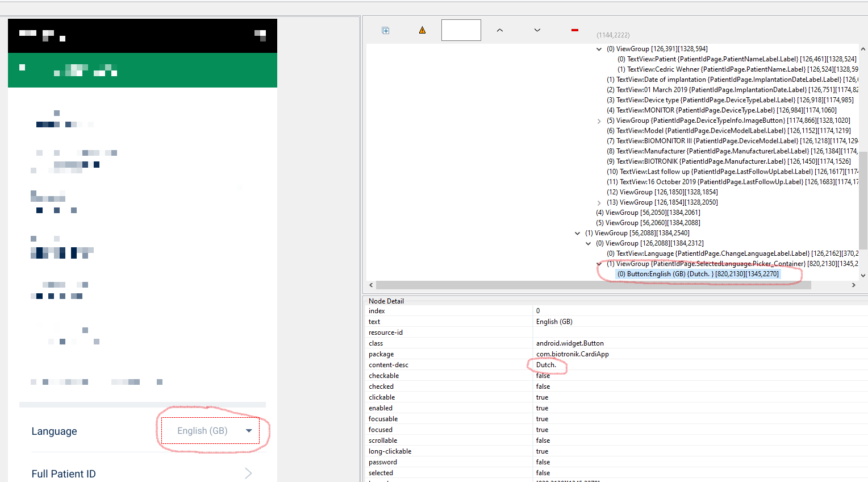Select TextView:01 March 2019 row

(x=732, y=90)
